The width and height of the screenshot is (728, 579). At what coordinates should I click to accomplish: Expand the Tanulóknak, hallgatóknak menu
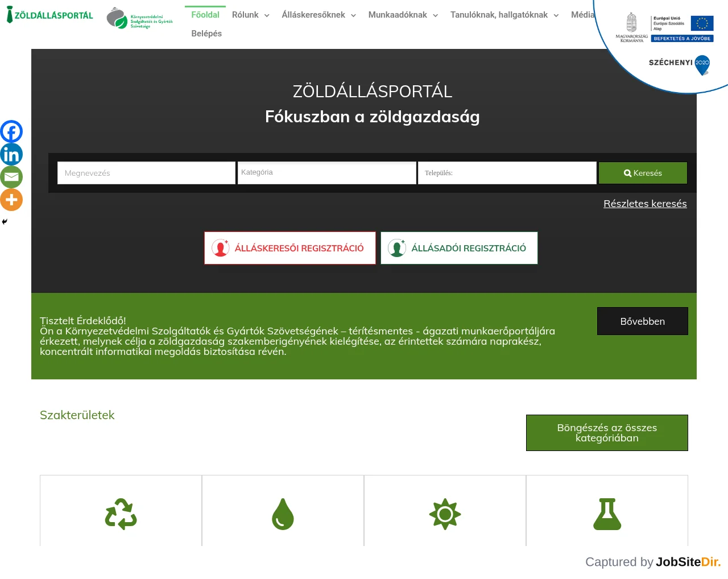tap(504, 15)
